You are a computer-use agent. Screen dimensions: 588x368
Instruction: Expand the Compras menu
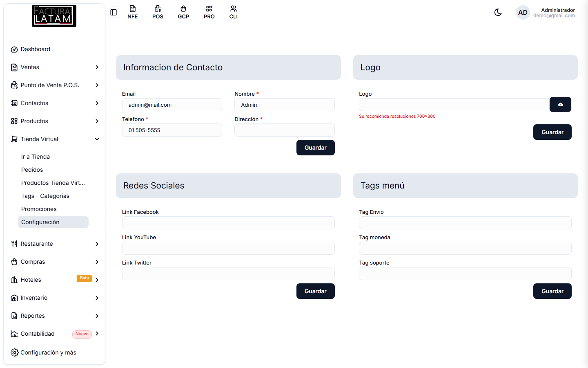[54, 262]
